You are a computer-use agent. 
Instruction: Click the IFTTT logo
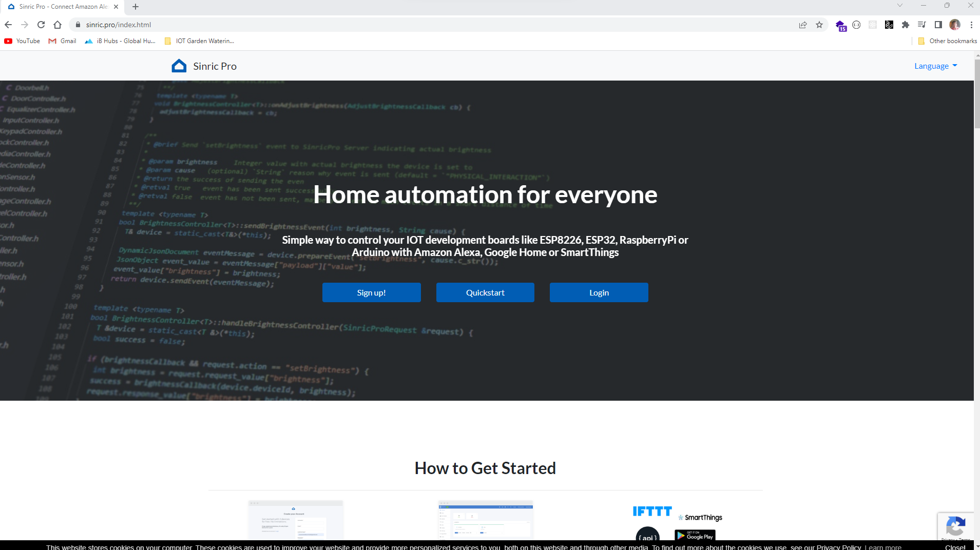652,511
